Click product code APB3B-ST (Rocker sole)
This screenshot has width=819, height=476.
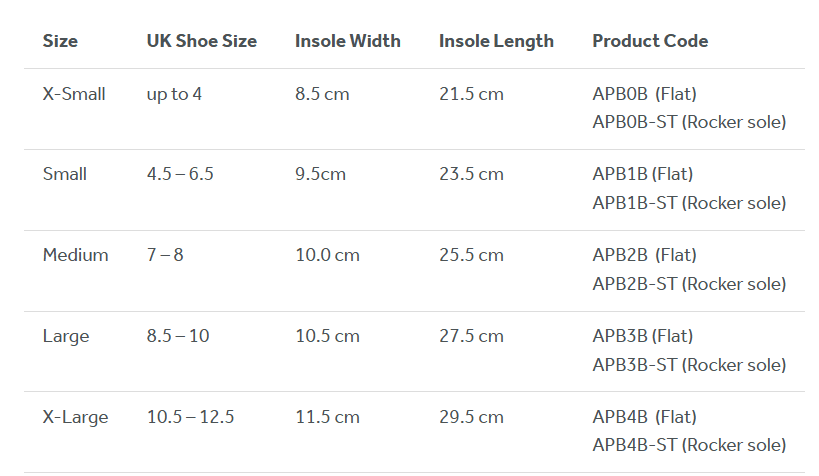pos(689,364)
